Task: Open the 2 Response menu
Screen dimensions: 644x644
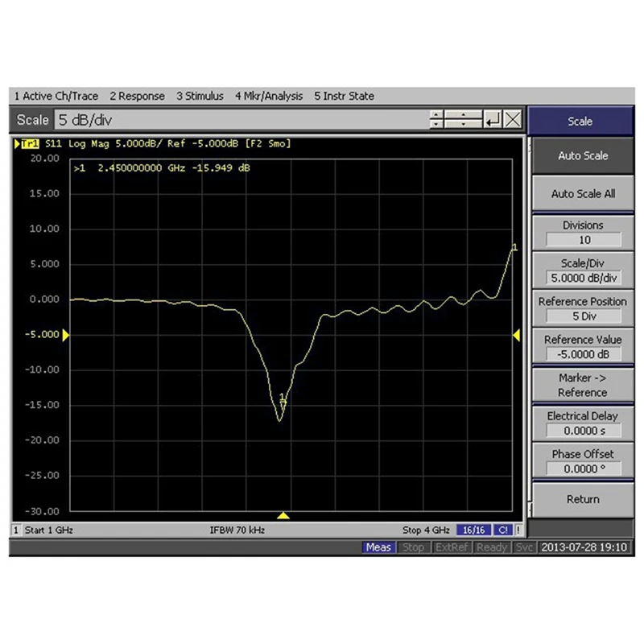Action: (x=137, y=96)
